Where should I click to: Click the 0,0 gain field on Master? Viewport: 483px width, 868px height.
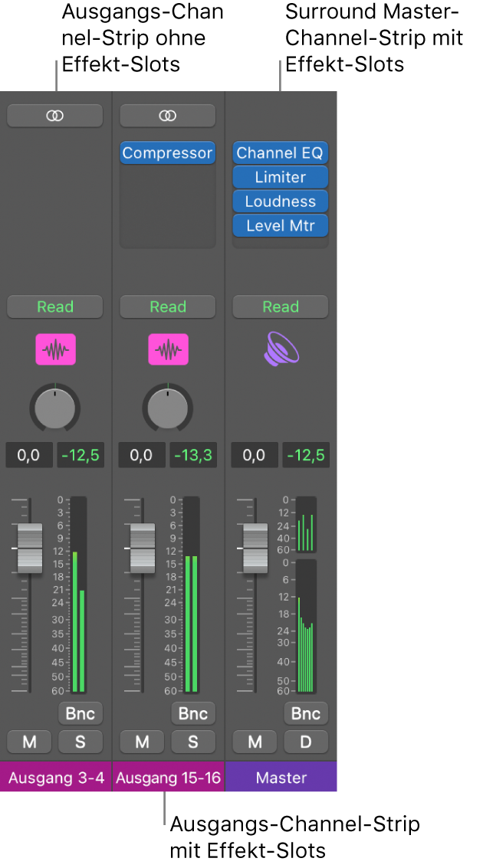255,456
